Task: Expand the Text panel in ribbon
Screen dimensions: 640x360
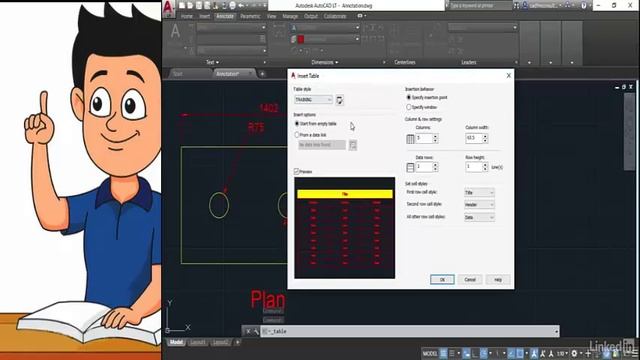Action: click(x=212, y=62)
